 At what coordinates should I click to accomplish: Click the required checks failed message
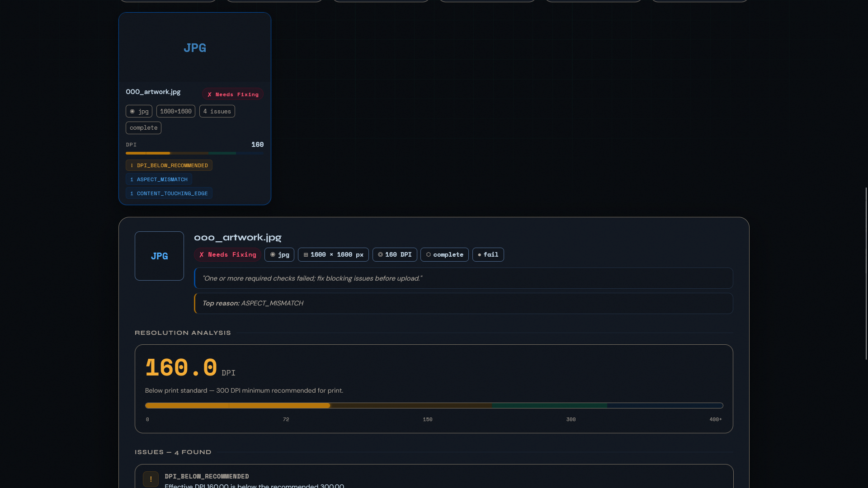463,278
